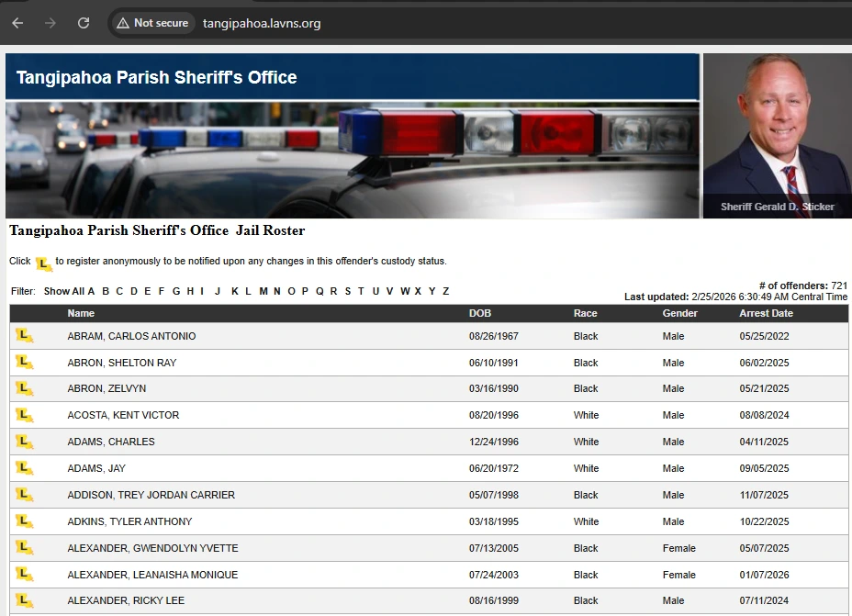Click the Arrest Date column header
852x616 pixels.
(766, 313)
